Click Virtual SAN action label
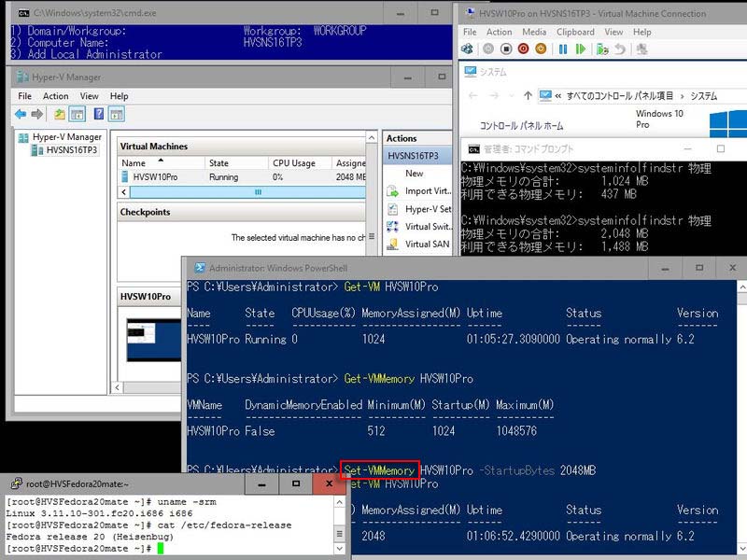The height and width of the screenshot is (560, 747). click(x=428, y=245)
